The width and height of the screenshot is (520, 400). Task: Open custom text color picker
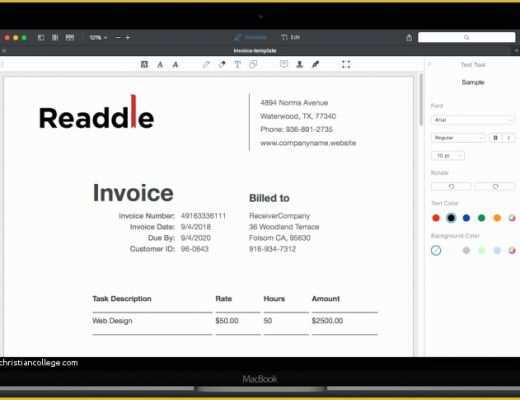click(x=512, y=218)
